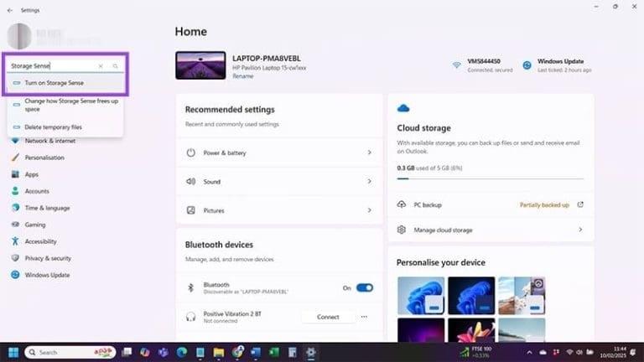Viewport: 644px width, 362px height.
Task: Go to Apps settings
Action: pos(31,174)
